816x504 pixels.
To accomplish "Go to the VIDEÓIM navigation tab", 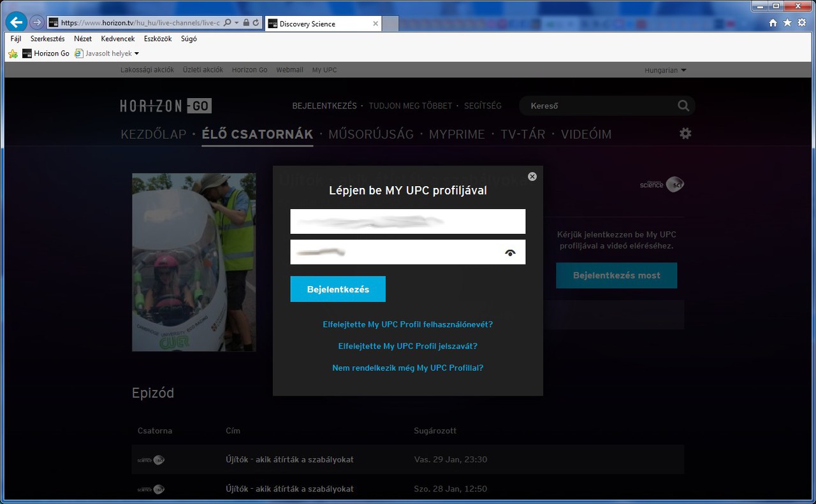I will pos(586,134).
